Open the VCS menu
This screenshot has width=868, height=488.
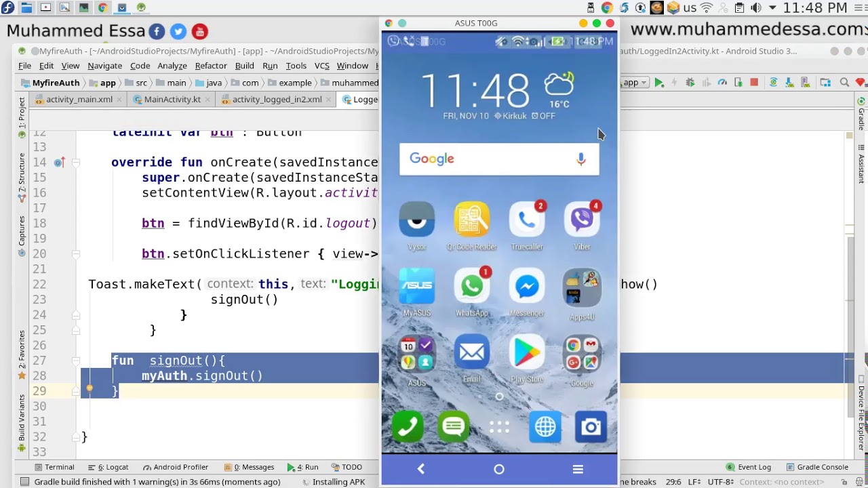[322, 66]
